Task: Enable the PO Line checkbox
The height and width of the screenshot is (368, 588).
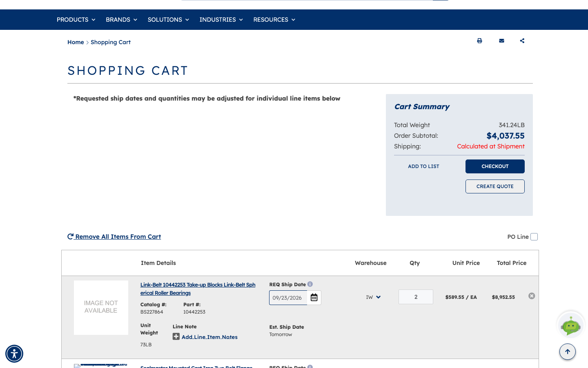Action: click(534, 237)
